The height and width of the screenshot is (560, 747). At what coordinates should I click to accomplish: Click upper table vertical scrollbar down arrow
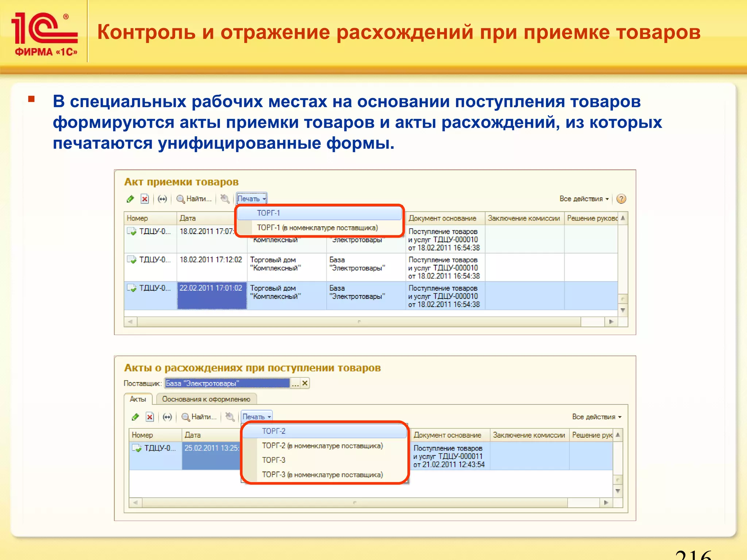pos(623,310)
